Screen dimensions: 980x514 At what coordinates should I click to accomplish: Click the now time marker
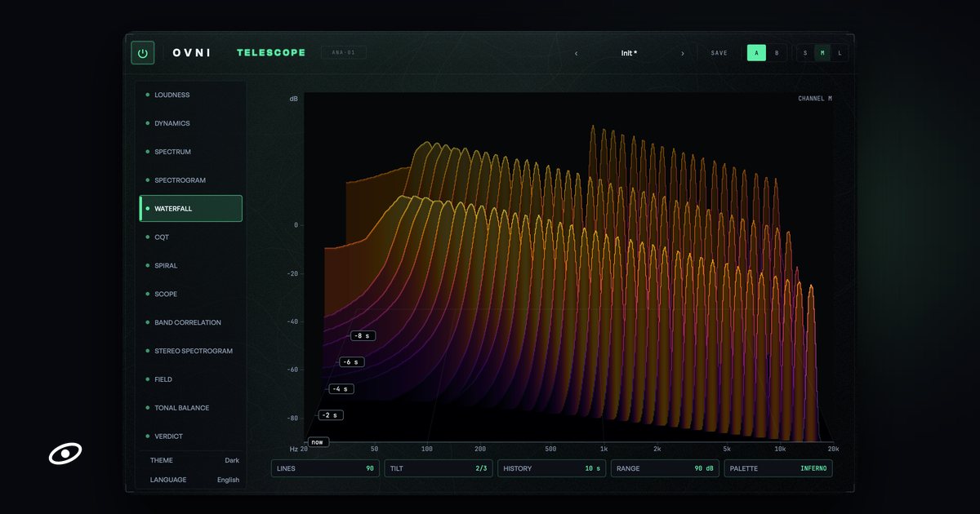pyautogui.click(x=318, y=442)
